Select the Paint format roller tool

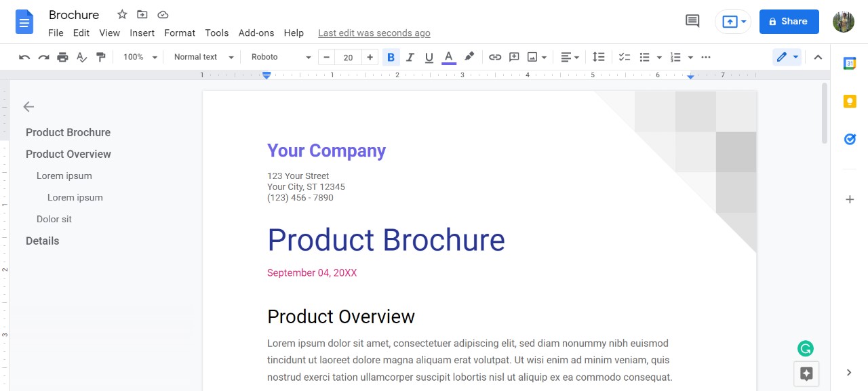pyautogui.click(x=101, y=57)
